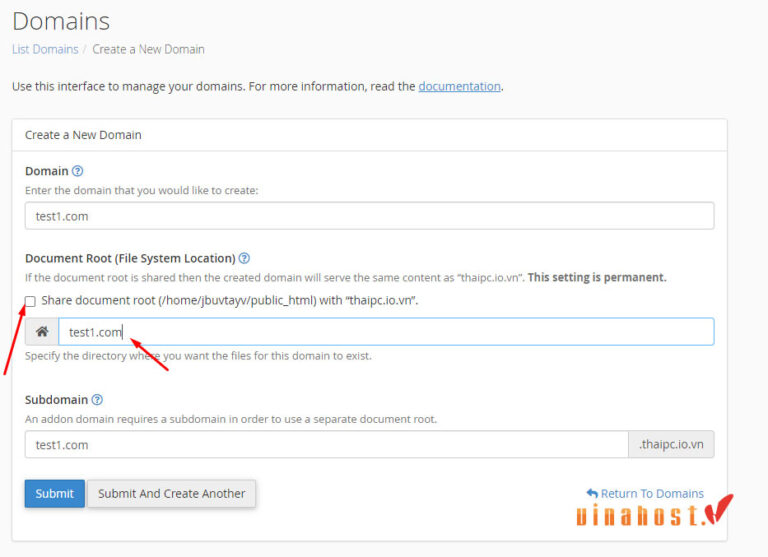Click the Share document root label text
This screenshot has width=768, height=557.
pos(230,301)
